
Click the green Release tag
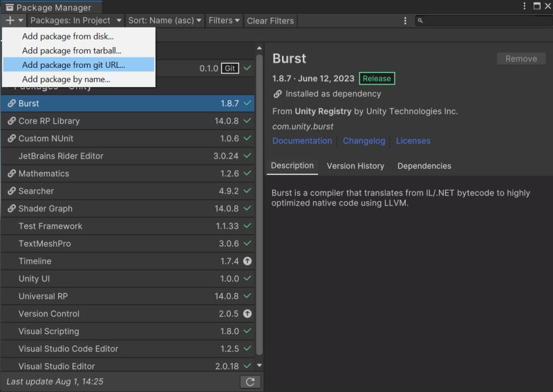pos(377,78)
